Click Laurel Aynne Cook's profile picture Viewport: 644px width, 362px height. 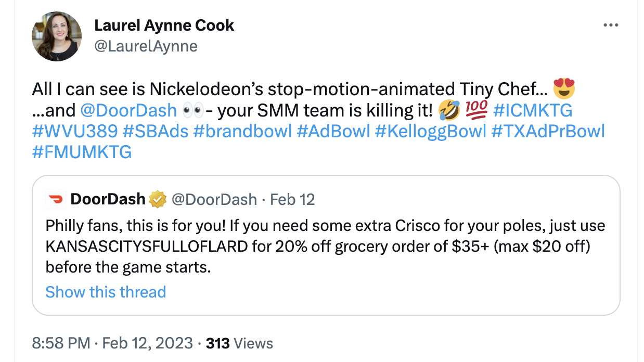57,36
